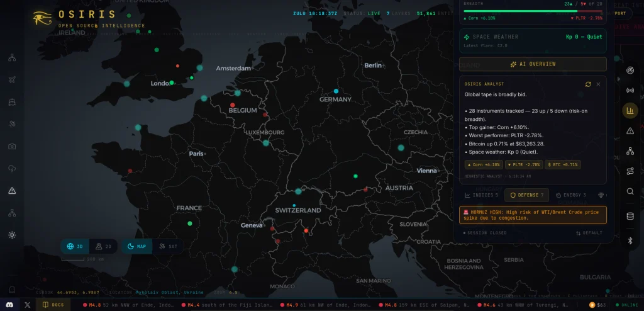
Task: Click the M4.4 Fiji Islands earthquake ticker
Action: tap(226, 305)
